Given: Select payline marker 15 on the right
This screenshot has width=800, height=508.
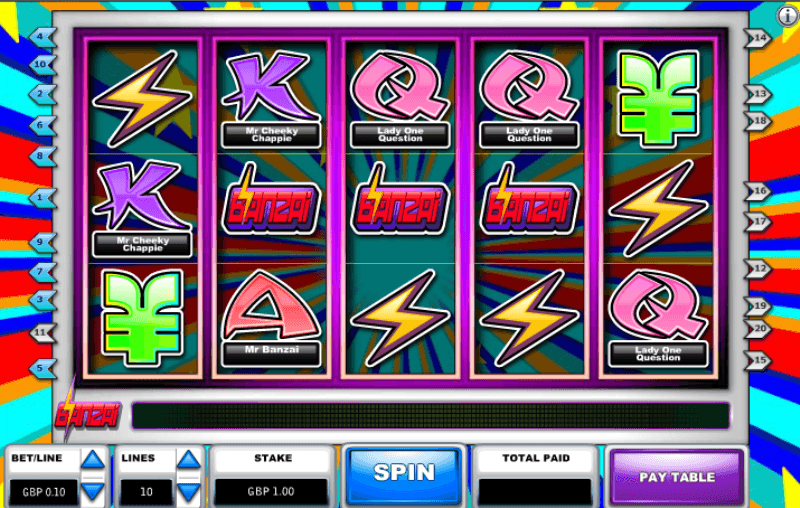Looking at the screenshot, I should pos(758,361).
